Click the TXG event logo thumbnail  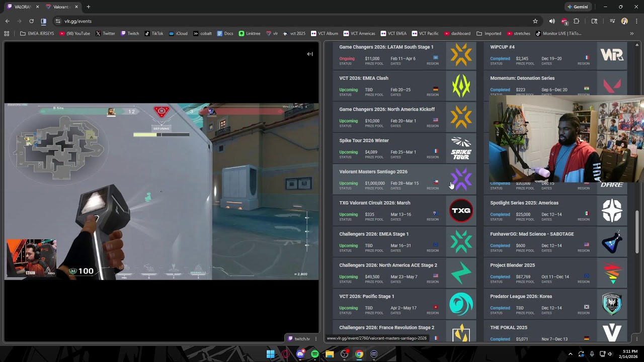coord(461,210)
